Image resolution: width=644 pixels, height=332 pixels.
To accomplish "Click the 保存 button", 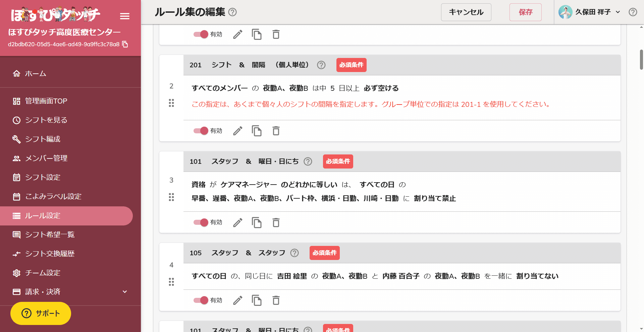I will click(x=525, y=12).
